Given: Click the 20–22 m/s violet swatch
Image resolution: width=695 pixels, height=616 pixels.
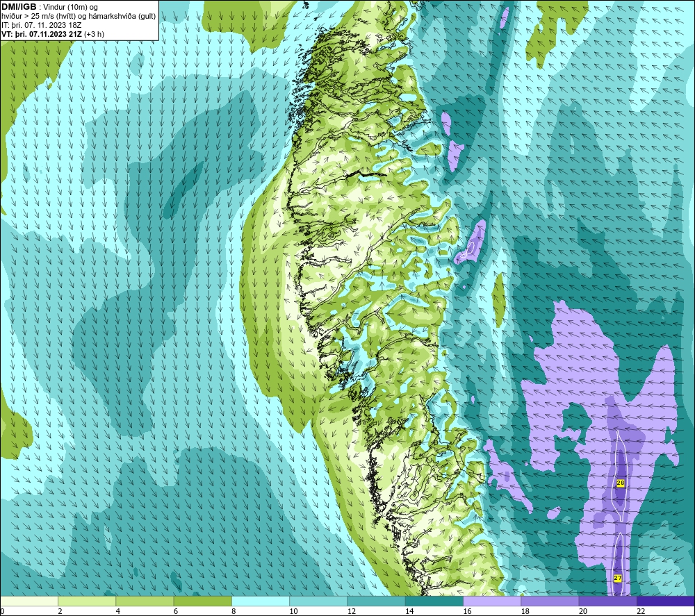Looking at the screenshot, I should (608, 601).
